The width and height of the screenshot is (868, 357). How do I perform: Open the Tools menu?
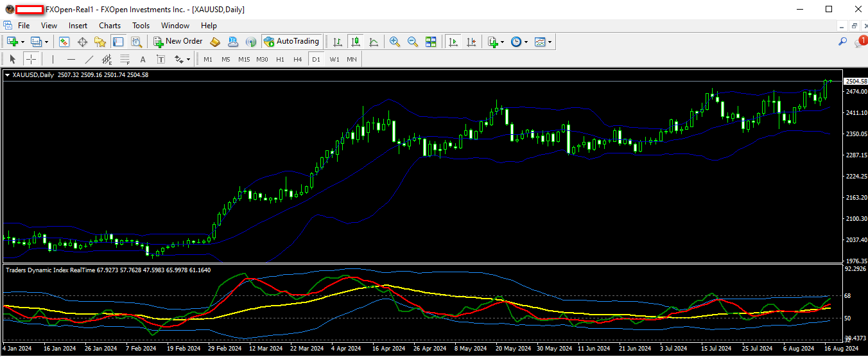tap(141, 26)
